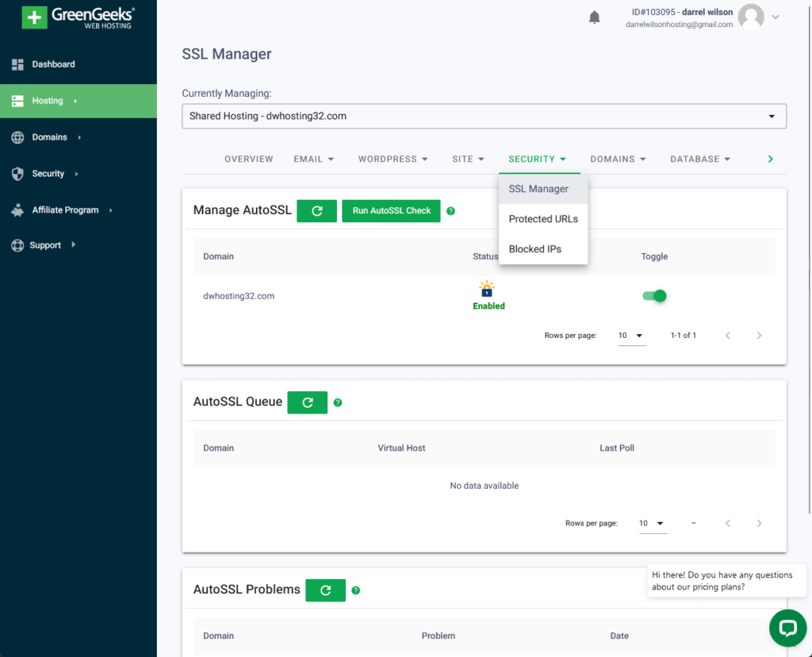The image size is (812, 657).
Task: Click the Security shield icon in sidebar
Action: (17, 174)
